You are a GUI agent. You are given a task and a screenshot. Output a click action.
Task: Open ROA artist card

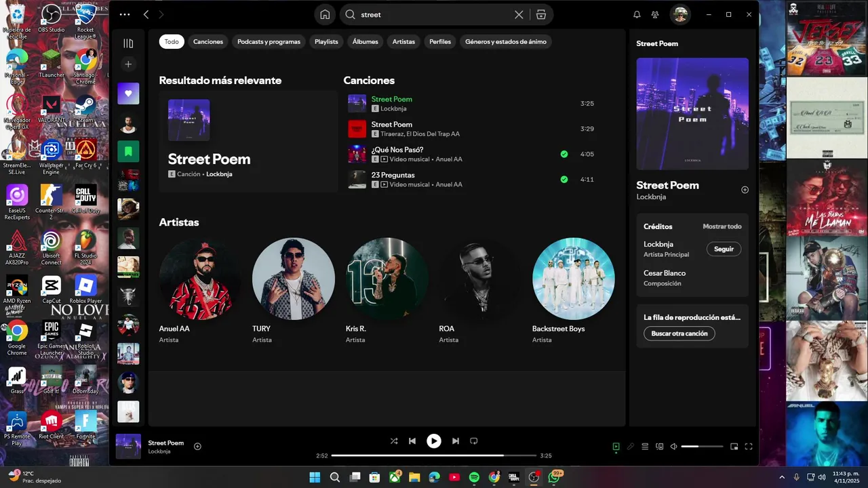480,291
